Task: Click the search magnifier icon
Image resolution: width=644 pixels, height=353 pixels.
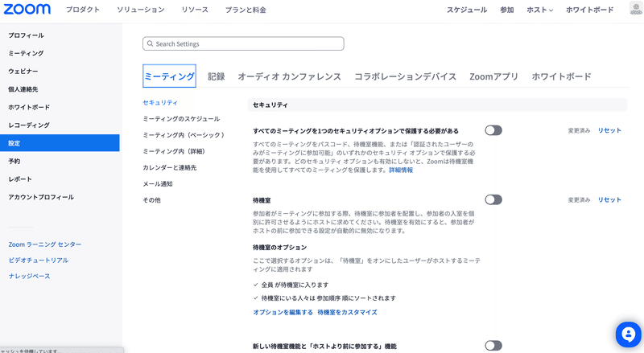Action: click(150, 43)
